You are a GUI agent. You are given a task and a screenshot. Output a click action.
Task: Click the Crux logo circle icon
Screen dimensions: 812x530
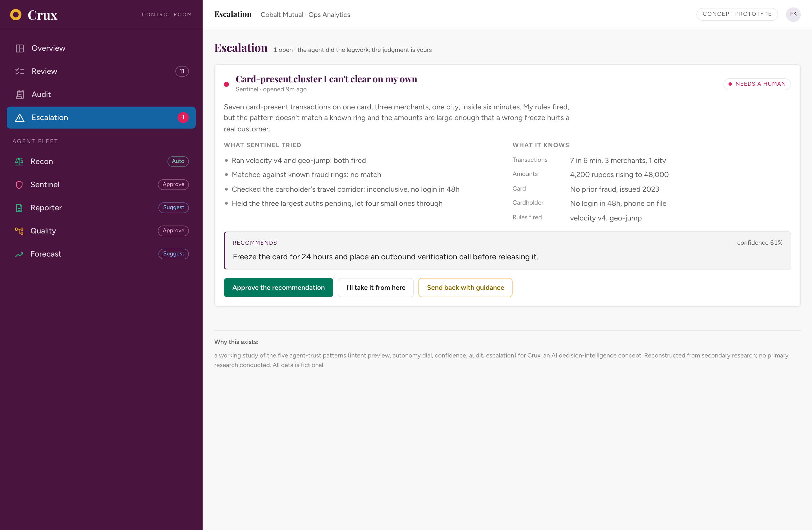pos(16,15)
